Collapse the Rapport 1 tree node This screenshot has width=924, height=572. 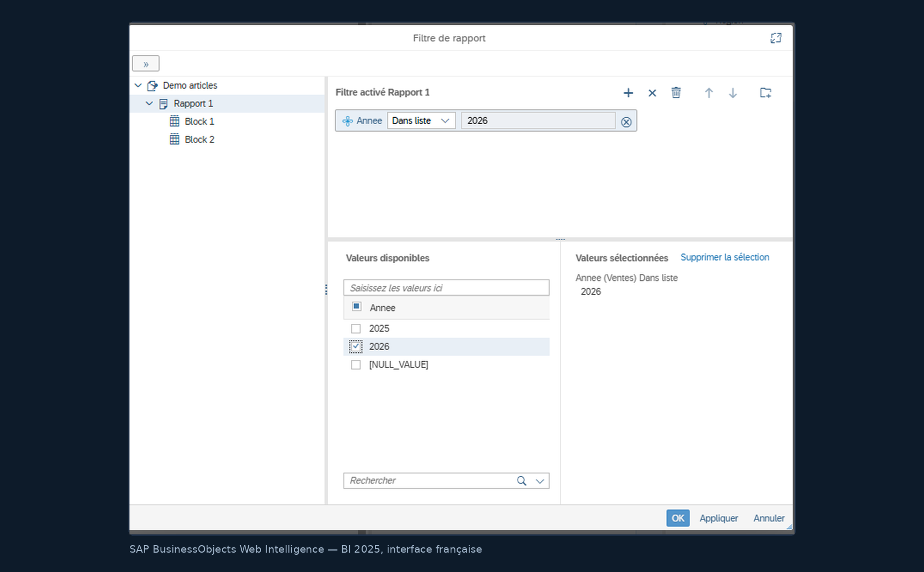149,103
